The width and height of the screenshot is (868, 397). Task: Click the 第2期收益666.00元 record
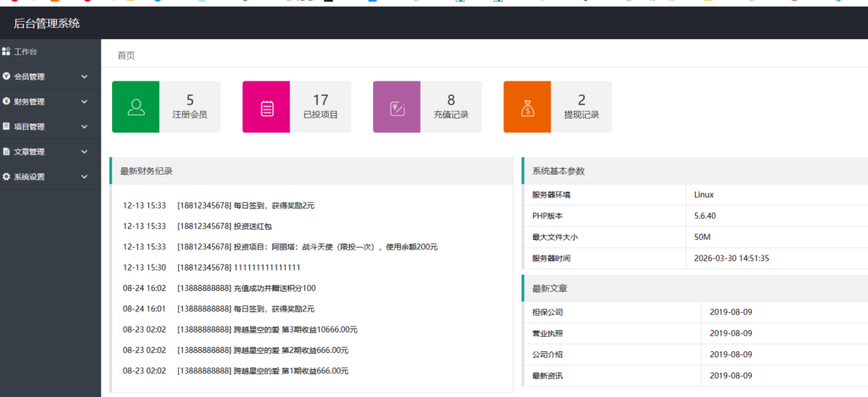(236, 350)
